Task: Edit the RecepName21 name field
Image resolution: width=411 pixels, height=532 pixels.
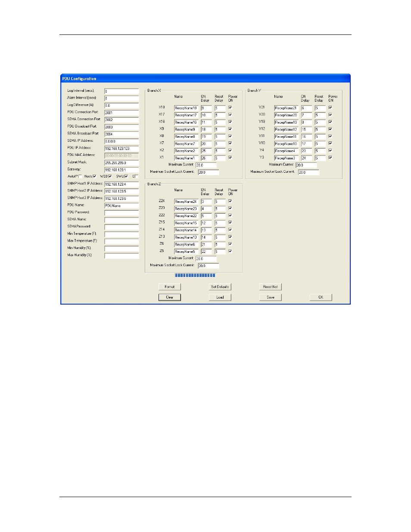Action: 286,108
